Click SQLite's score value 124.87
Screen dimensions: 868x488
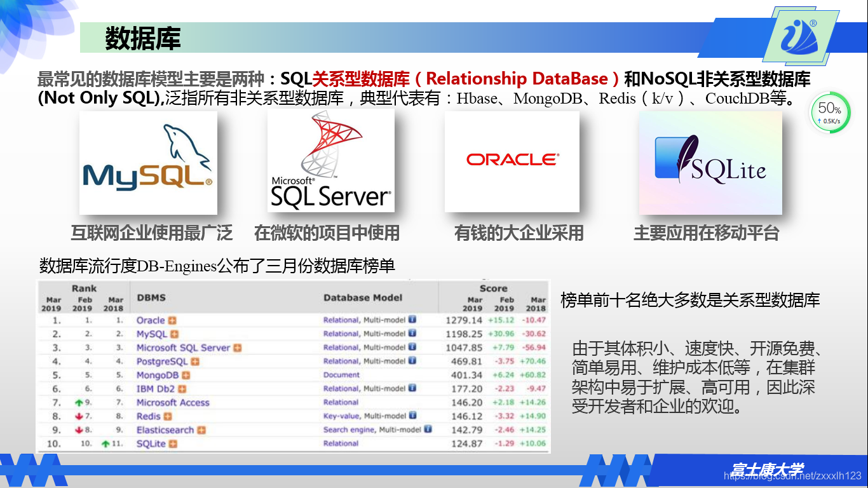pos(467,444)
